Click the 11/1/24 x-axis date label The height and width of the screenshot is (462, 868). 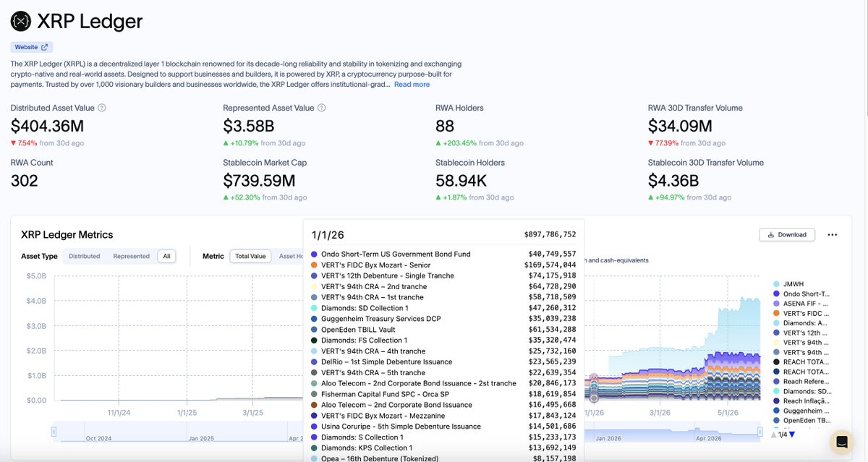tap(120, 413)
